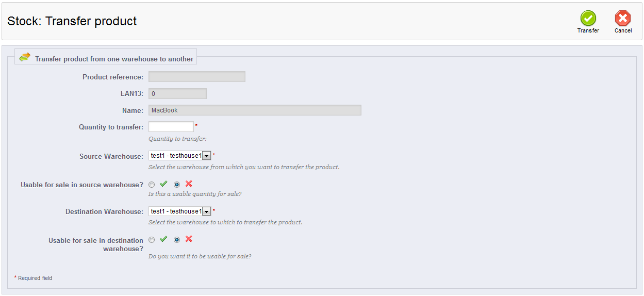Click the Name field showing MacBook
Screen dimensions: 644x296
pyautogui.click(x=255, y=110)
